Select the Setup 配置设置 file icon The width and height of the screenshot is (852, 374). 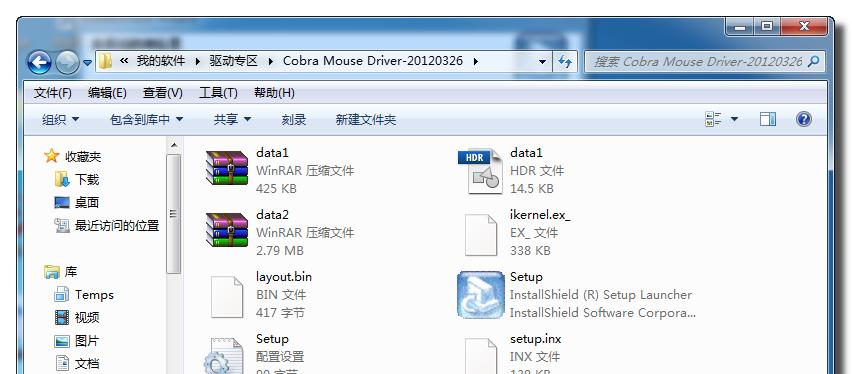(x=223, y=356)
